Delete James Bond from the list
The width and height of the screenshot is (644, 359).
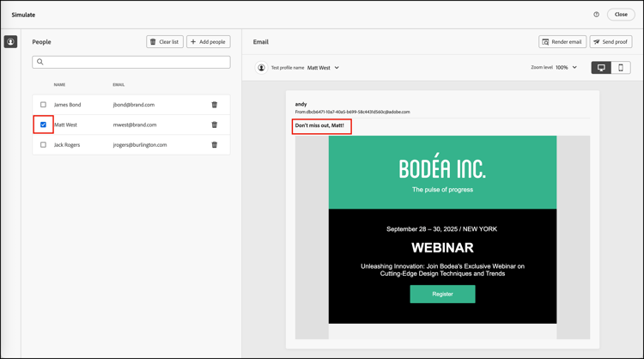pos(215,105)
